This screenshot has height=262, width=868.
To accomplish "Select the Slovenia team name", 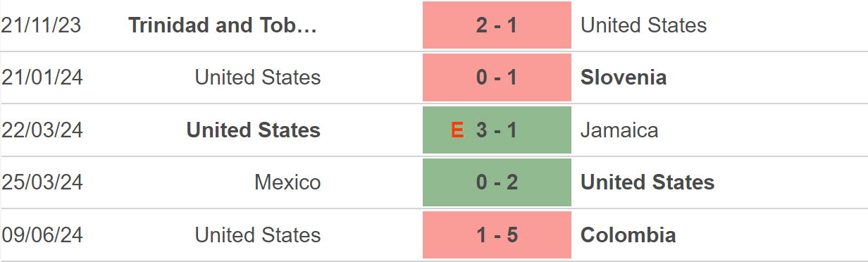I will 624,77.
